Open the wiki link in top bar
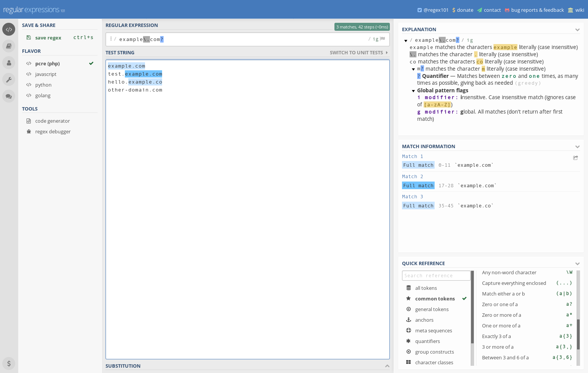 [x=580, y=10]
